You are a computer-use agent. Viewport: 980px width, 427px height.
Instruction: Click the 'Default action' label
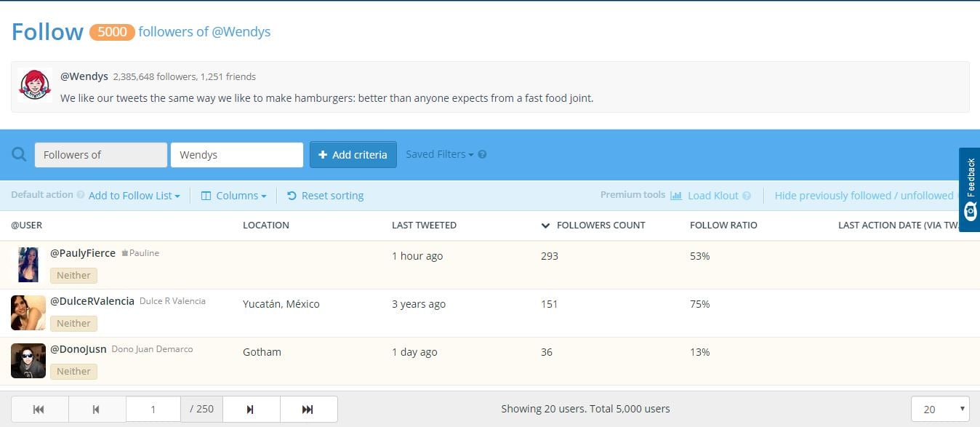pyautogui.click(x=42, y=195)
